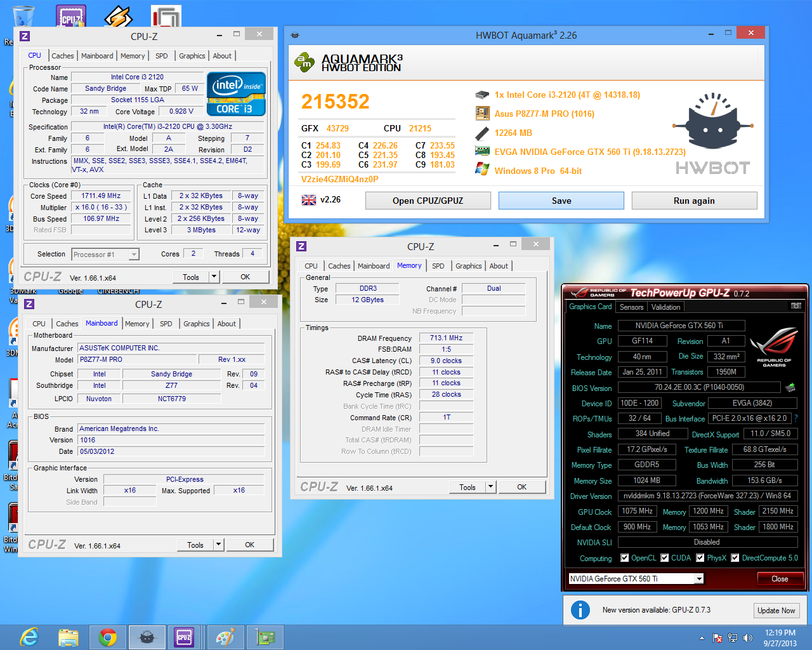812x650 pixels.
Task: Click the Windows logo icon in Aquamark results
Action: [x=482, y=169]
